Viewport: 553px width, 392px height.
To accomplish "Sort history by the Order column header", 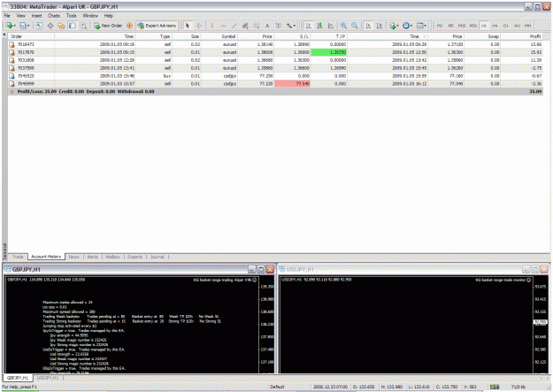I will (32, 36).
